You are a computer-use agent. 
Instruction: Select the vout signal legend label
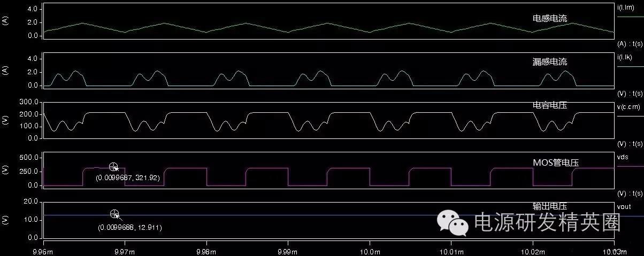pyautogui.click(x=624, y=206)
